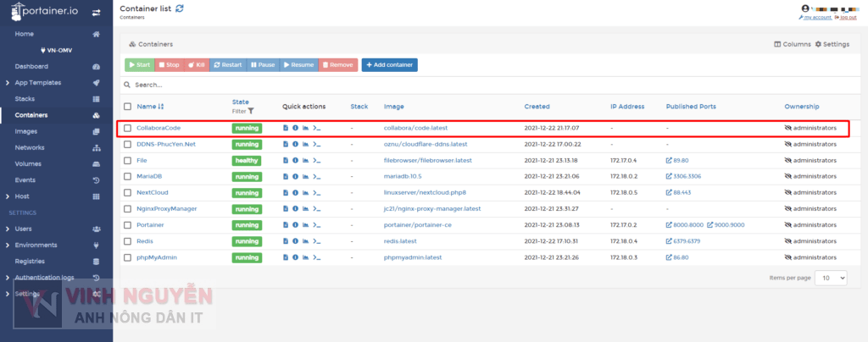
Task: Click the Restart button
Action: (x=228, y=65)
